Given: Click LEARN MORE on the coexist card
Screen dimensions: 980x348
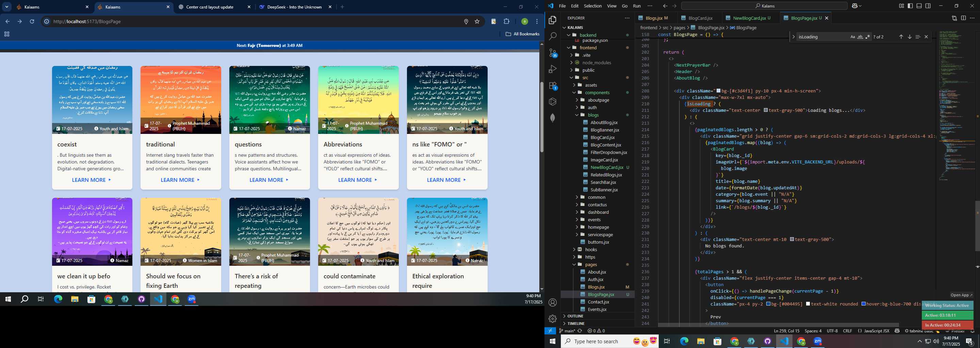Looking at the screenshot, I should point(92,180).
